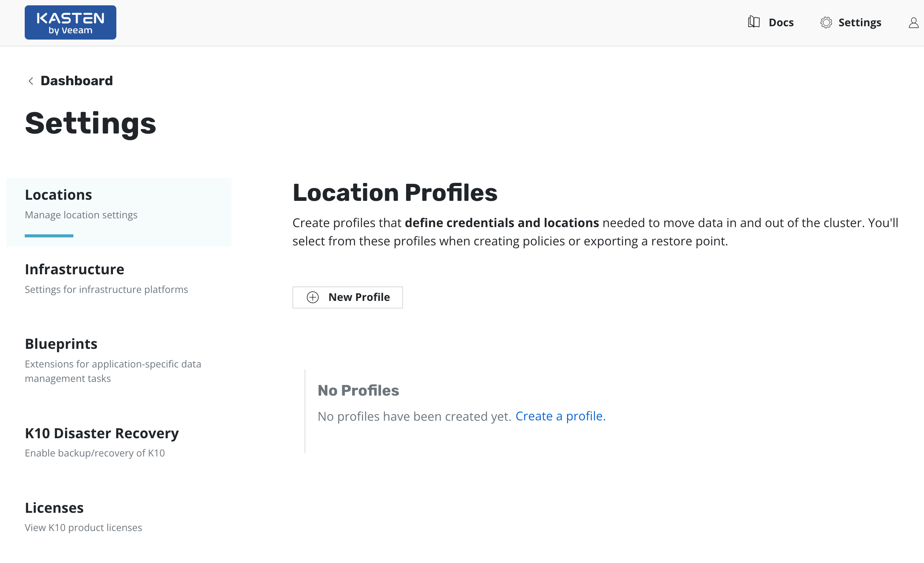The width and height of the screenshot is (924, 563).
Task: Click View K10 product licenses text
Action: (x=84, y=528)
